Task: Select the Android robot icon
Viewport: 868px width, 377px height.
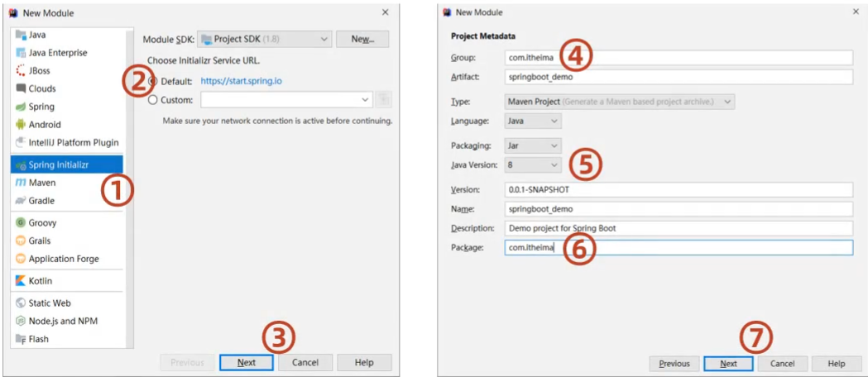Action: [21, 124]
